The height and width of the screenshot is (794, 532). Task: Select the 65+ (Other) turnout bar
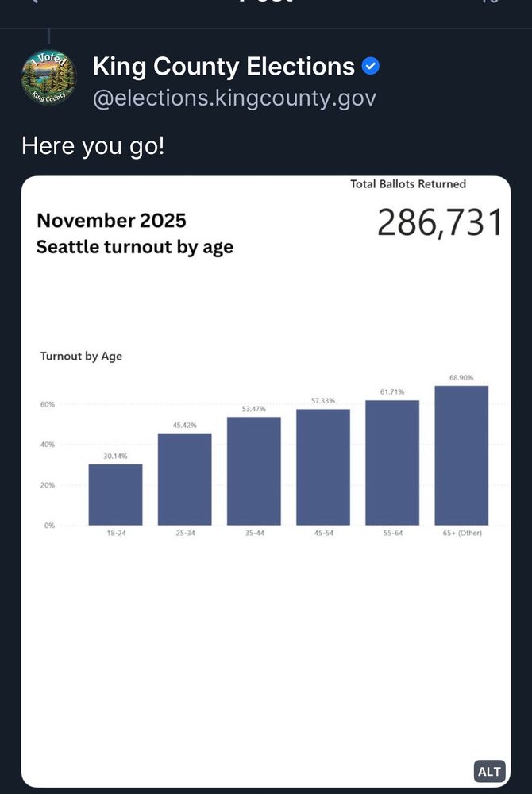click(461, 454)
